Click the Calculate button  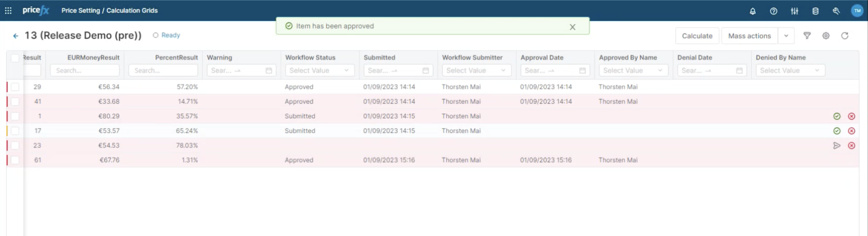697,36
